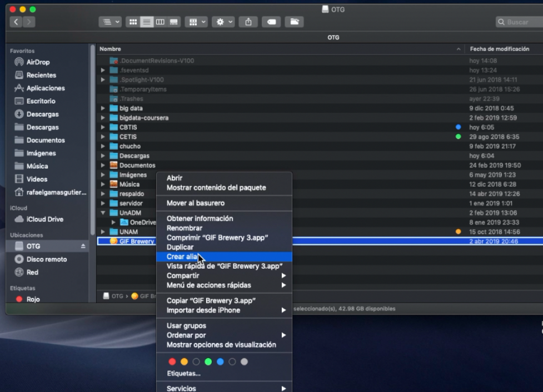543x392 pixels.
Task: Open the gear Action dropdown menu
Action: click(x=225, y=22)
